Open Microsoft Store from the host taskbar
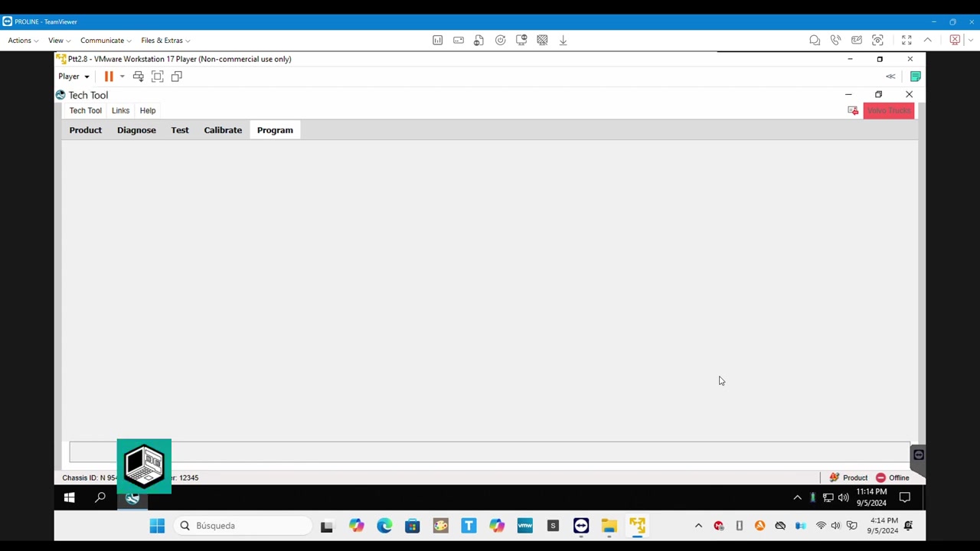 (x=413, y=526)
